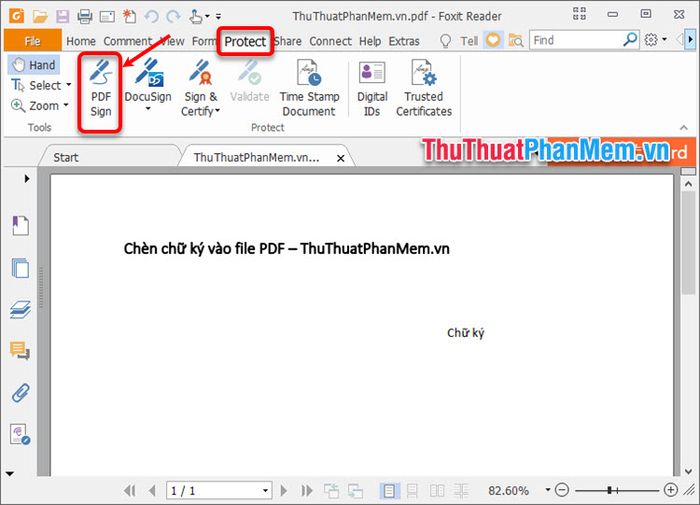Go to the next page
700x505 pixels.
coord(283,491)
